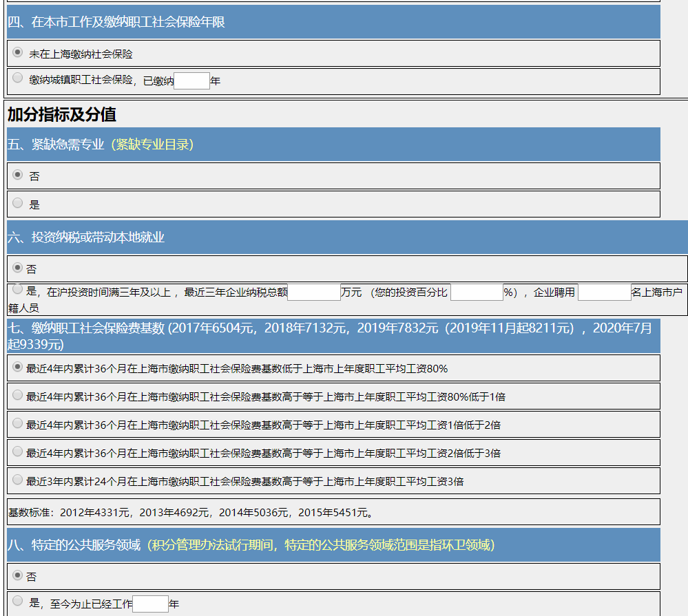Select 是 在沪投资时间满三年 radio option
Viewport: 688px width, 616px height.
pyautogui.click(x=18, y=289)
